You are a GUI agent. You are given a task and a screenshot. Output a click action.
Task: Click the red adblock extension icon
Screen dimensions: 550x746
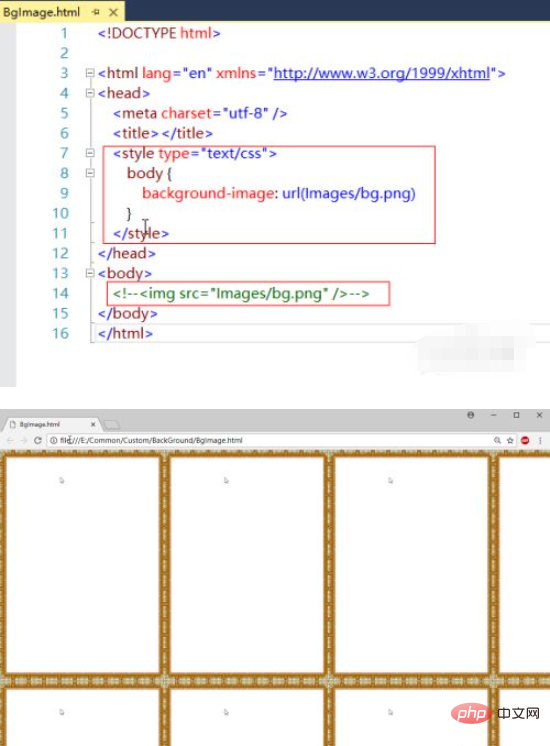pyautogui.click(x=525, y=441)
